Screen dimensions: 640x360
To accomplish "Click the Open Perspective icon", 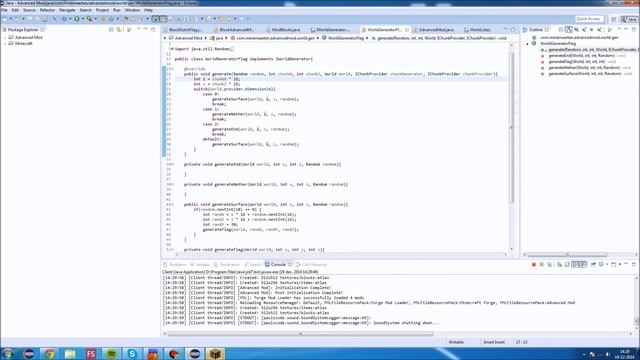I will [x=614, y=19].
